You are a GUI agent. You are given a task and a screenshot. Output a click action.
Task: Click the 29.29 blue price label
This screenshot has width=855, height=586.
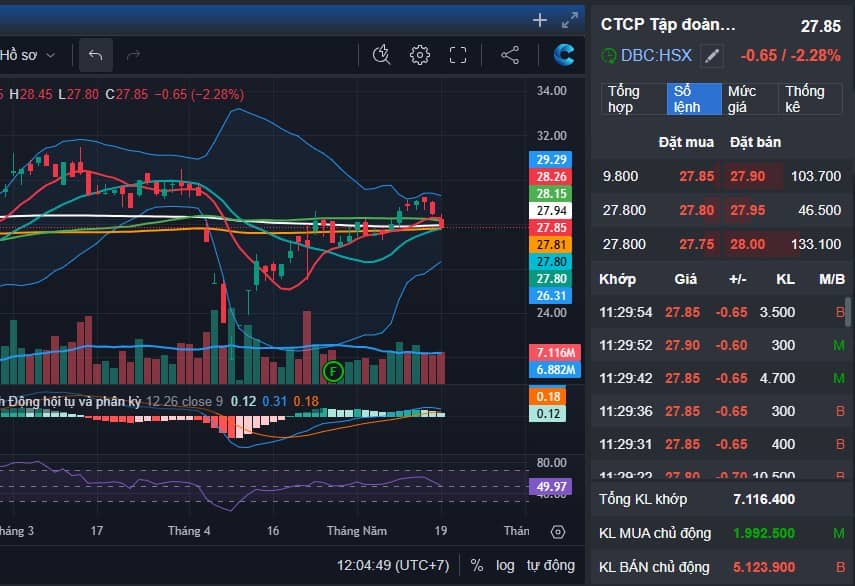[x=551, y=159]
